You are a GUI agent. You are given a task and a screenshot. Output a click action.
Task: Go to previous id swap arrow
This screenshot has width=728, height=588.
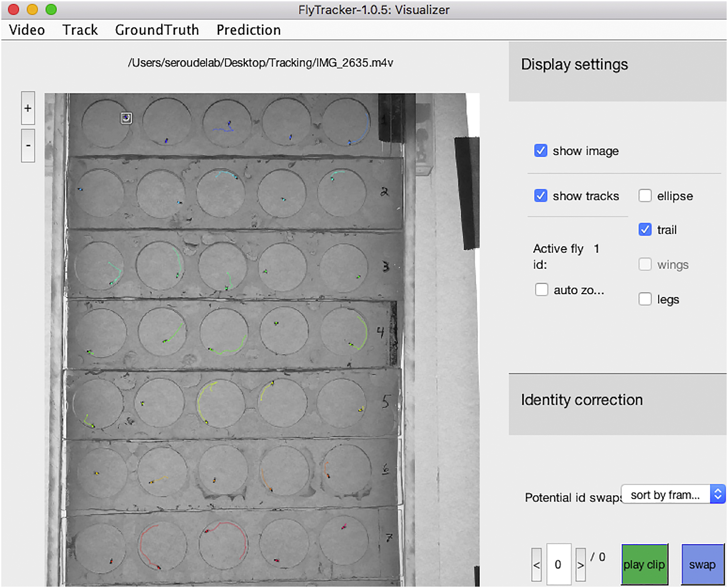(x=536, y=565)
